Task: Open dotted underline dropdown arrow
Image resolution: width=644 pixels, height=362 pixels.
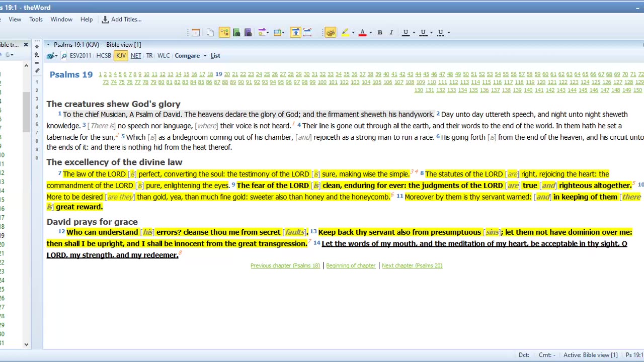Action: (x=449, y=33)
